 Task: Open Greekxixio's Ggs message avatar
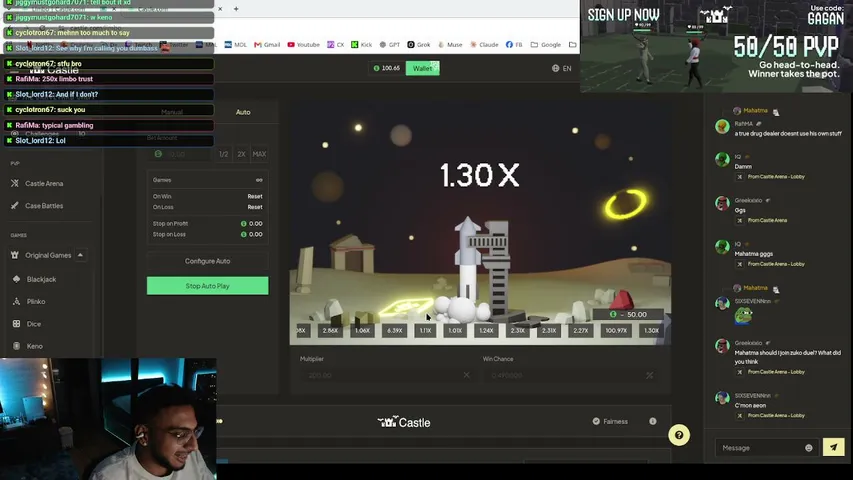[722, 203]
